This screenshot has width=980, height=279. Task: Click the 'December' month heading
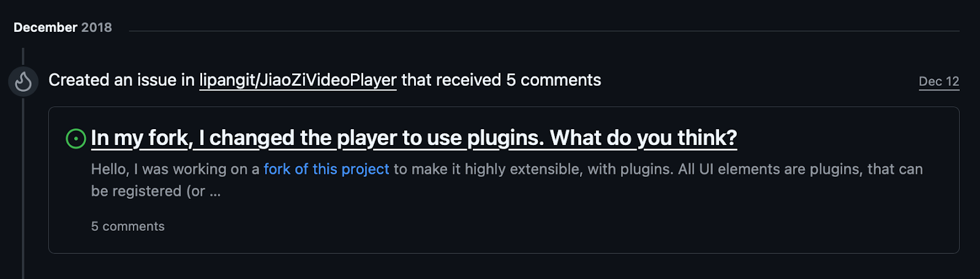point(45,28)
